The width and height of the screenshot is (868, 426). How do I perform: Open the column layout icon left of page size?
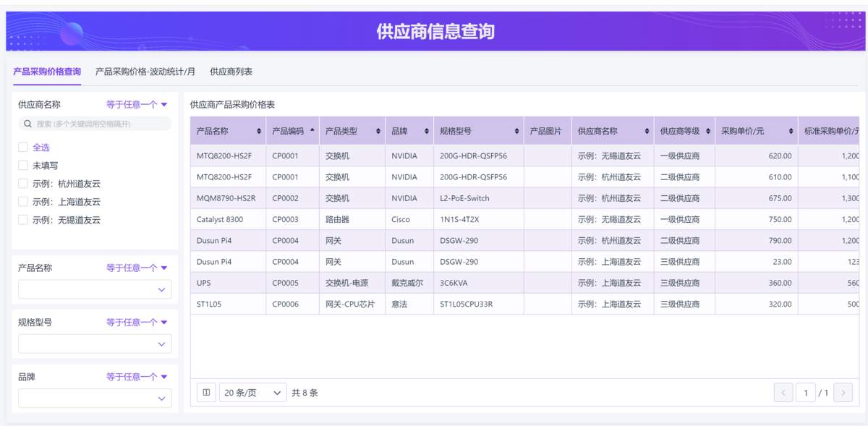(x=206, y=393)
